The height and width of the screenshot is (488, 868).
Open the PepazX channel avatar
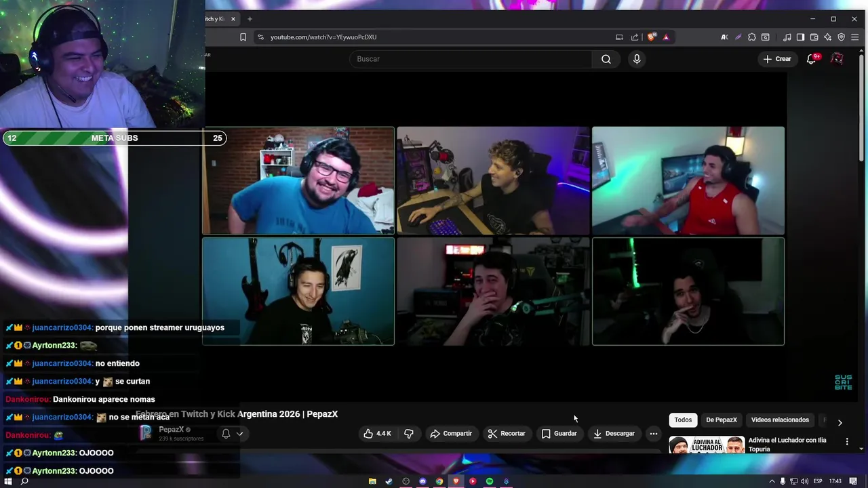145,433
